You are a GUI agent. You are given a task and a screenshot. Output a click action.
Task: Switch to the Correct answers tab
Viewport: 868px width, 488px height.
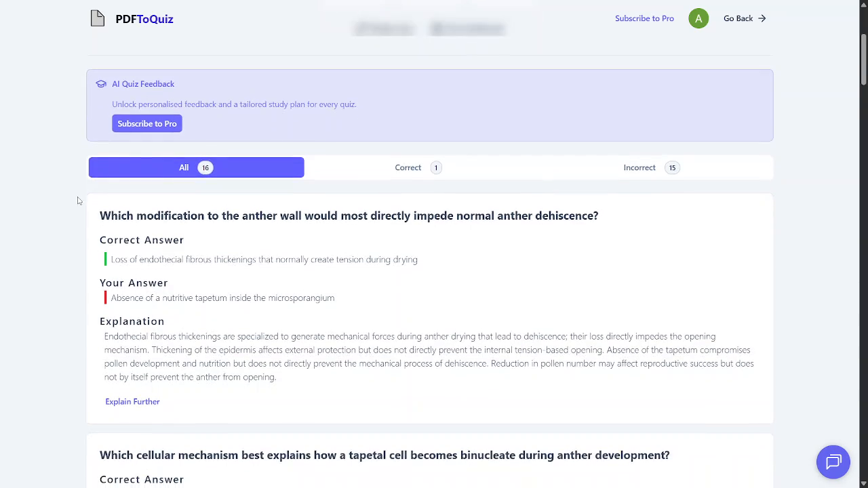click(418, 167)
